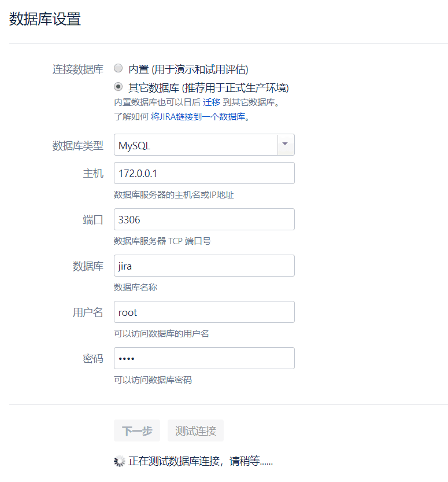Click the dropdown arrow for database type
The width and height of the screenshot is (448, 482).
click(286, 145)
